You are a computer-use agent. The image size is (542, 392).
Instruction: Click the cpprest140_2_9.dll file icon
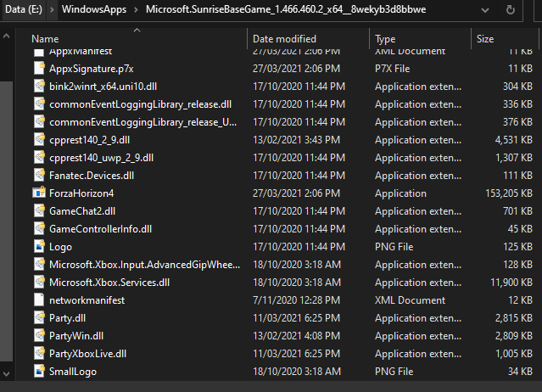click(39, 140)
